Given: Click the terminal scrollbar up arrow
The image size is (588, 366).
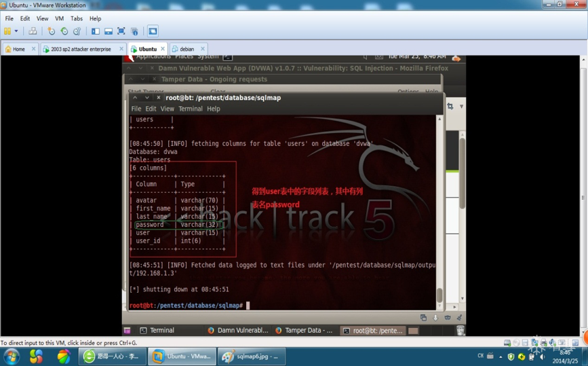Looking at the screenshot, I should (x=439, y=119).
